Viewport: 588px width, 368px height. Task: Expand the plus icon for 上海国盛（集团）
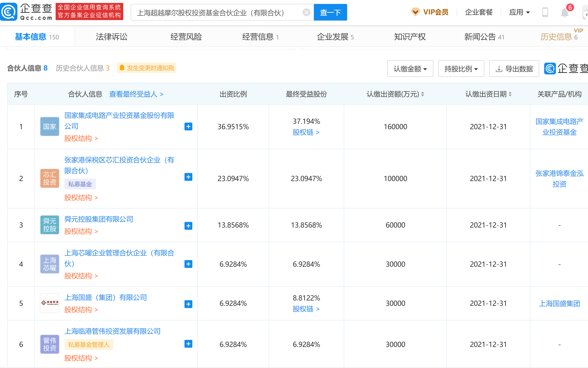point(188,304)
